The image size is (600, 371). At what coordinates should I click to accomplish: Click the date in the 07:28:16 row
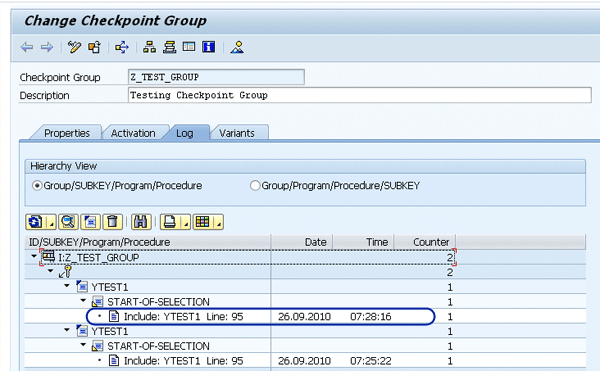[x=304, y=317]
